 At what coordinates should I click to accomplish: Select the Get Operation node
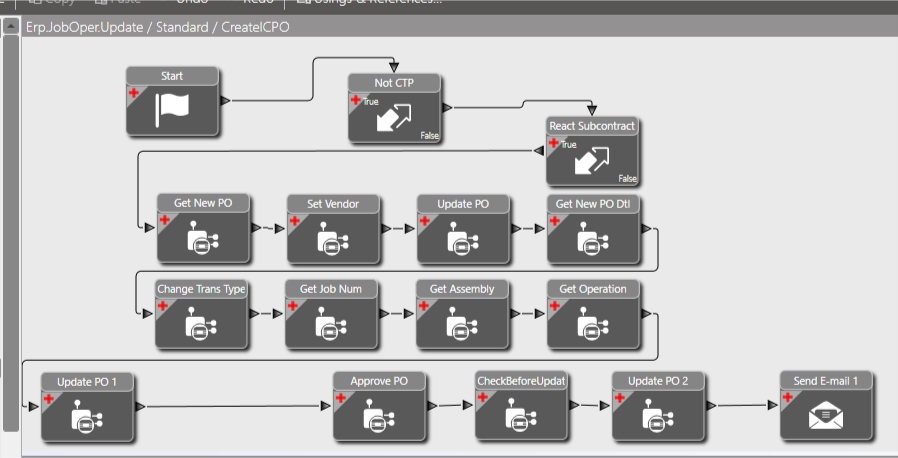pyautogui.click(x=593, y=314)
